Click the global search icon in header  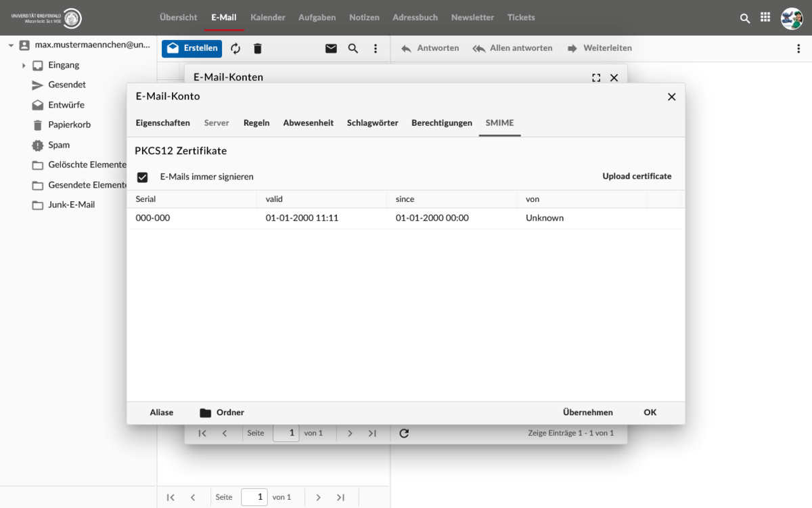(x=745, y=18)
